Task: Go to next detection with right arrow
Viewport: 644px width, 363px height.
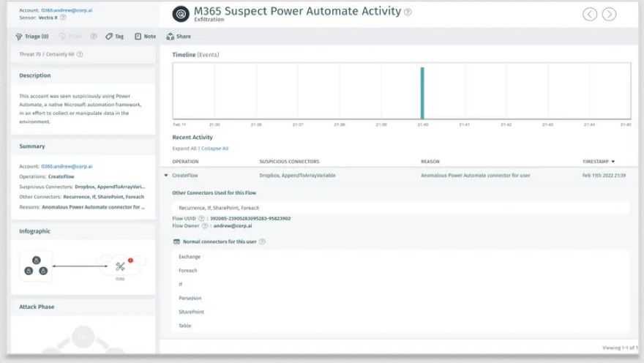Action: [x=609, y=15]
